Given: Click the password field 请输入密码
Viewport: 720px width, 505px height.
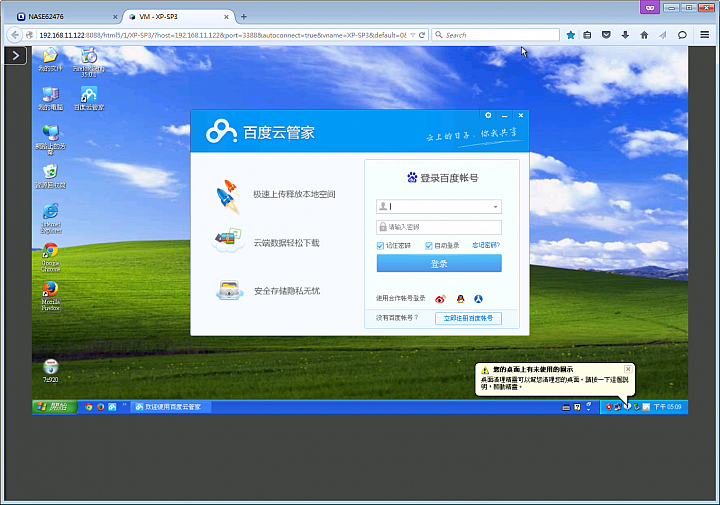Looking at the screenshot, I should click(439, 227).
